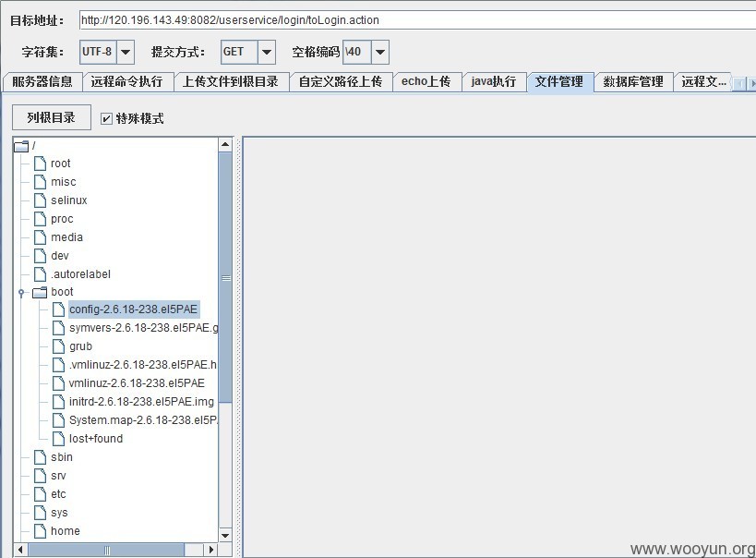Click the file icon beside media

coord(40,237)
